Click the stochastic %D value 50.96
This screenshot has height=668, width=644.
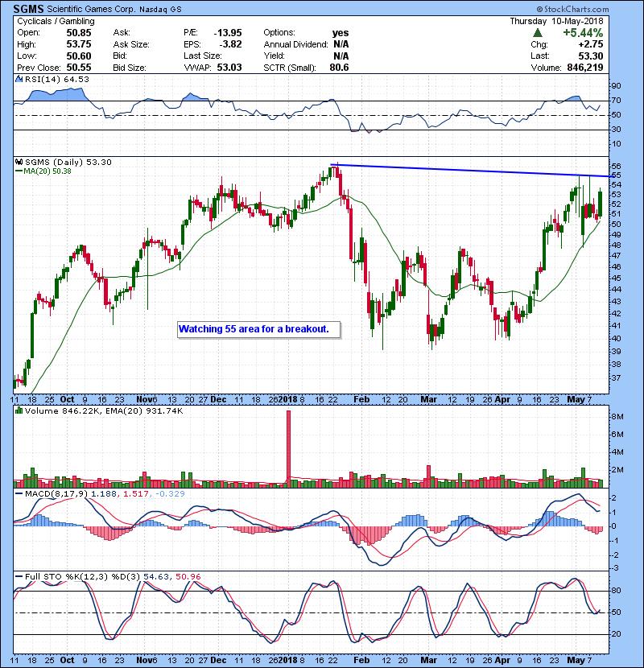coord(188,576)
